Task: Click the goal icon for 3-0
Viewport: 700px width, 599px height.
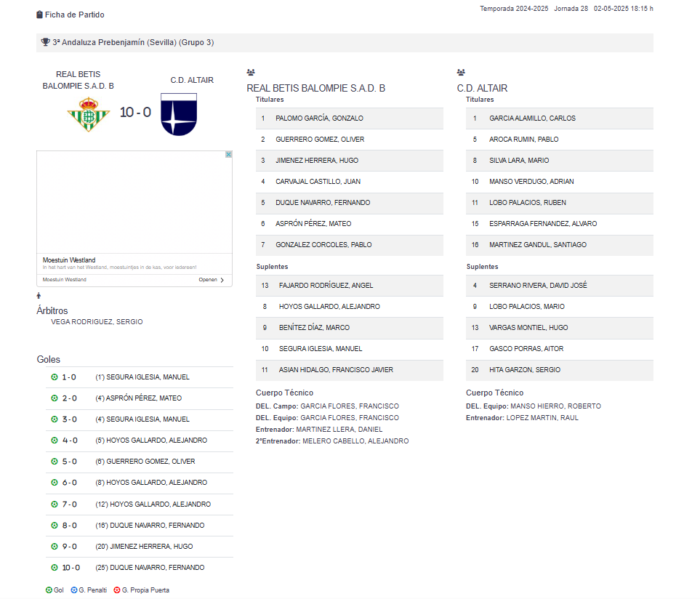Action: (55, 419)
